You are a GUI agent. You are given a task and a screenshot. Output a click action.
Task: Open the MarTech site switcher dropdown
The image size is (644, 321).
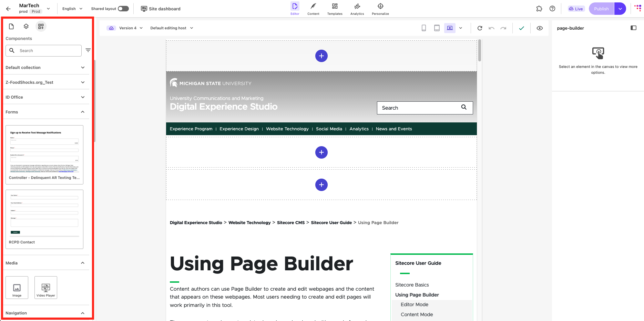(x=48, y=9)
